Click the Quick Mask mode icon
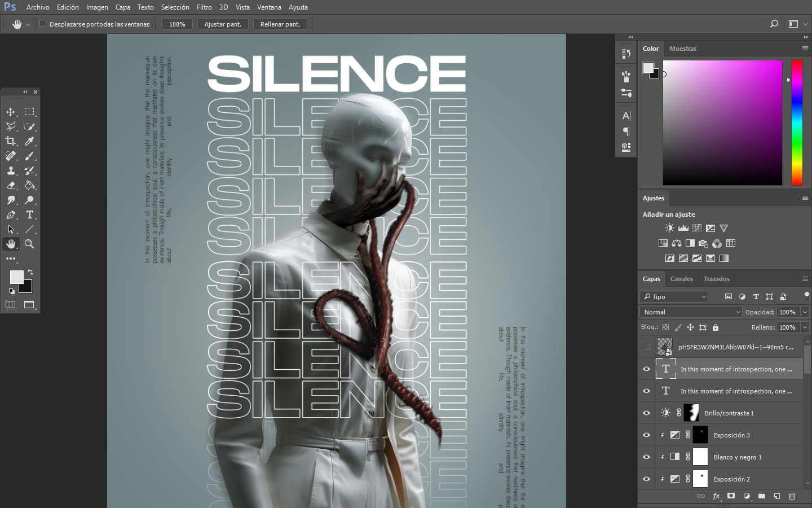The width and height of the screenshot is (812, 508). [x=11, y=305]
